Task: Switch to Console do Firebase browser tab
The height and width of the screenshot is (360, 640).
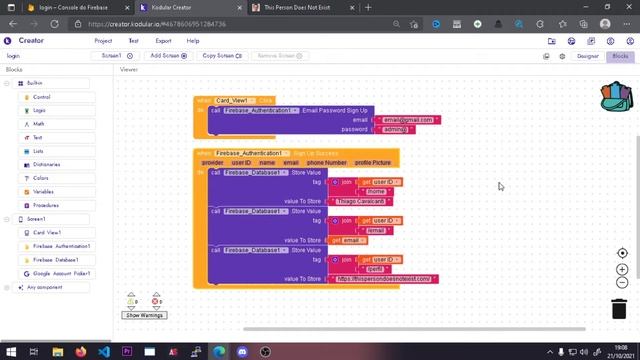Action: [78, 7]
